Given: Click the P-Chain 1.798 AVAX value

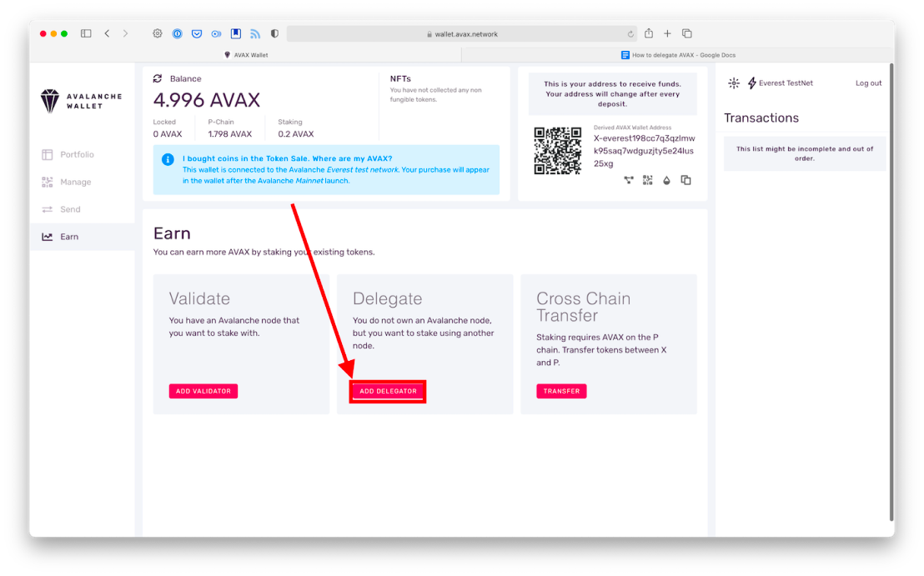Looking at the screenshot, I should (230, 134).
